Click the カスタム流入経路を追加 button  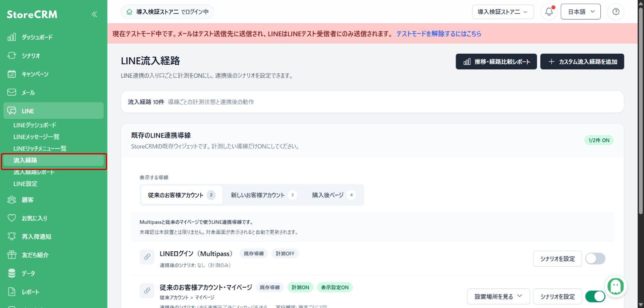(582, 61)
